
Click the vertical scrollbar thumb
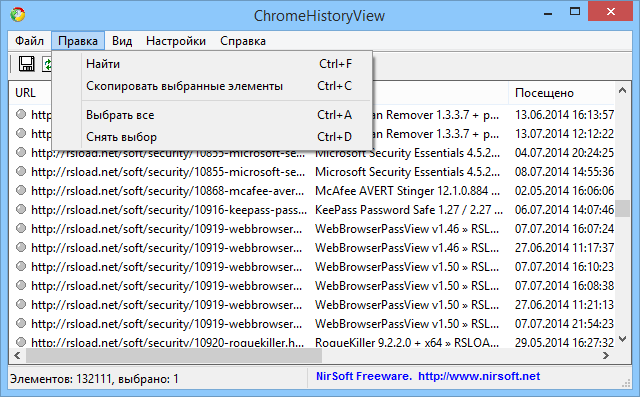coord(622,208)
